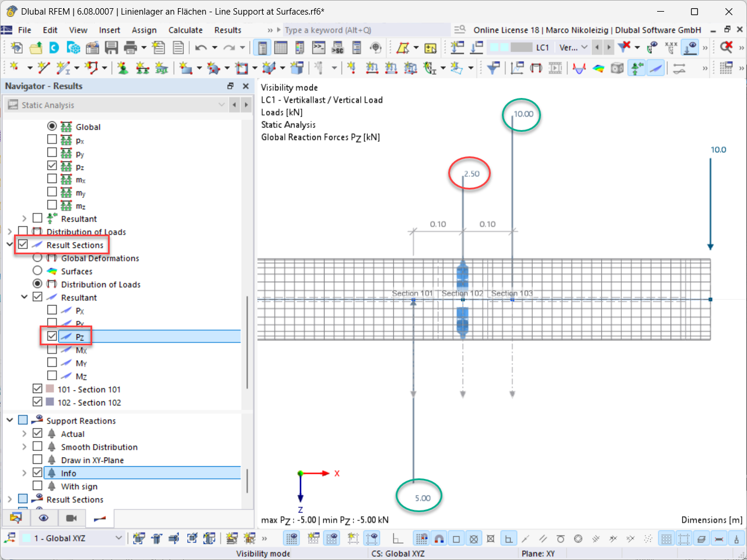Click the camera icon below the navigator panel
Viewport: 747px width, 560px height.
(71, 518)
